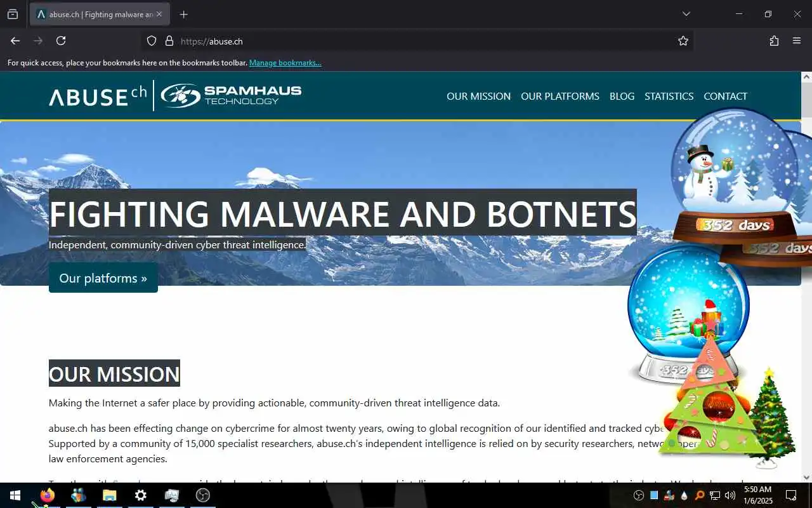Open the volume speaker tray icon
812x508 pixels.
[x=730, y=495]
